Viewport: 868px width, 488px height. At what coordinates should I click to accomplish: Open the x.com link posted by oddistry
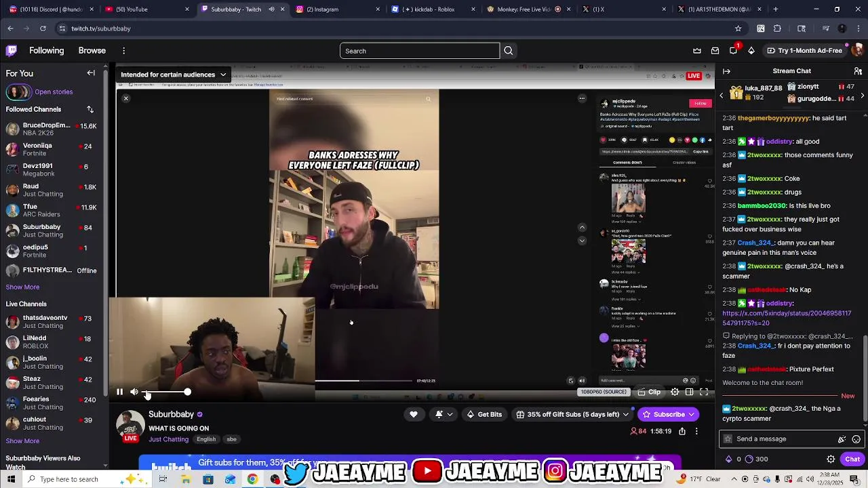tap(787, 318)
